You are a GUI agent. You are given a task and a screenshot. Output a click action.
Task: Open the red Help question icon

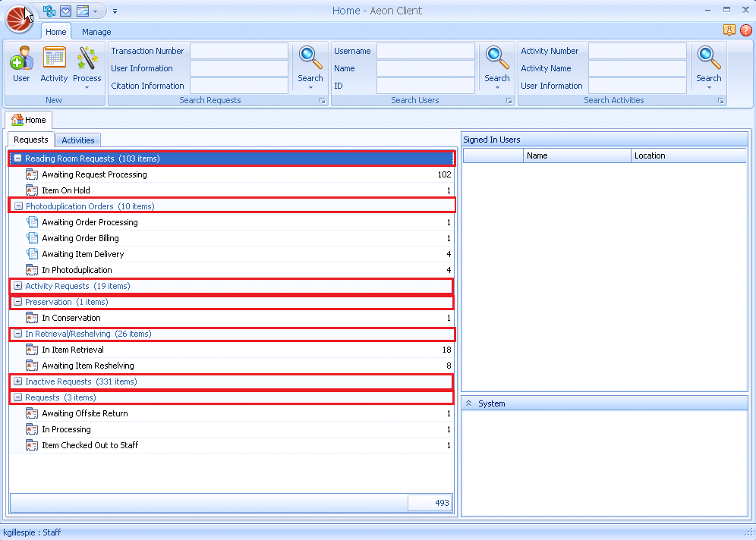click(745, 30)
